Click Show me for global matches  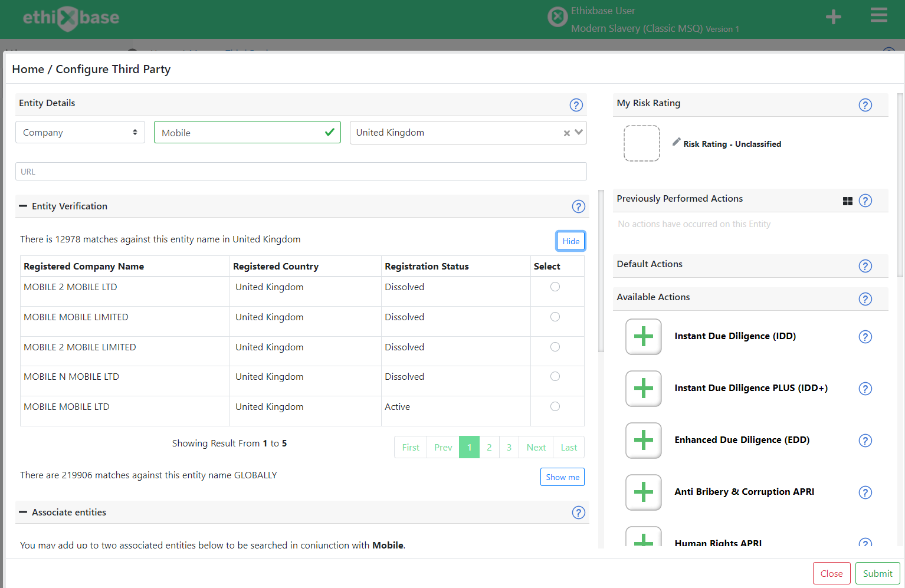point(562,477)
